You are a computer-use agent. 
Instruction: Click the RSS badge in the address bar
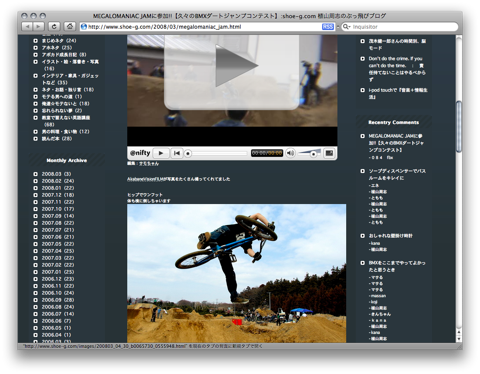point(328,27)
